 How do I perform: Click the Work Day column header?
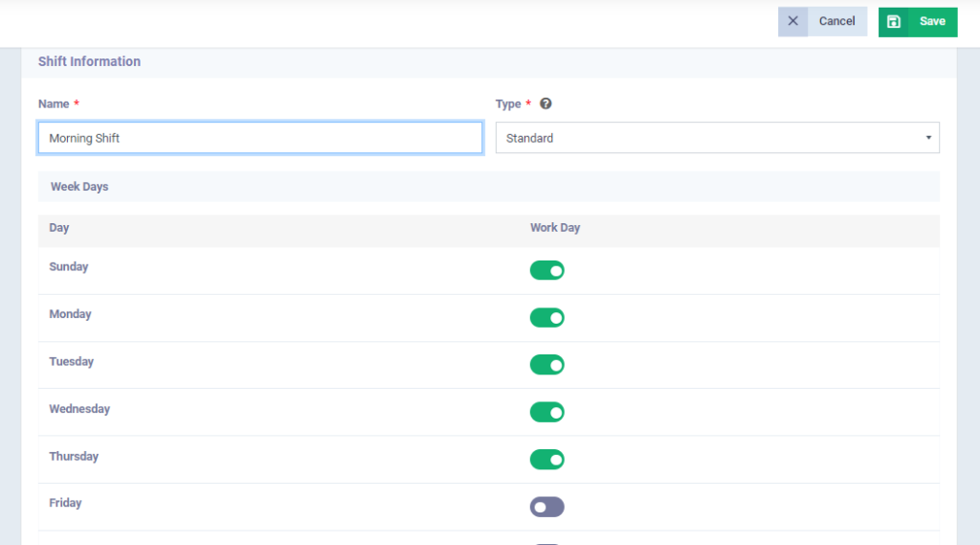555,228
